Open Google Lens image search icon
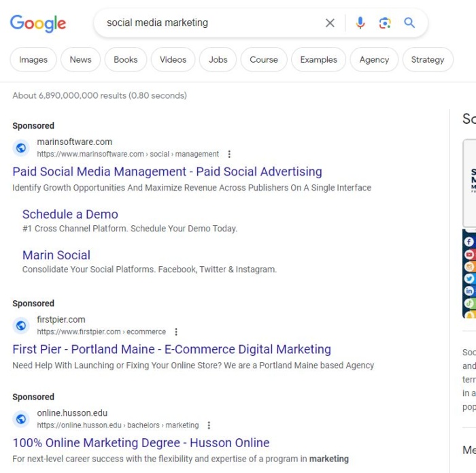 point(385,22)
